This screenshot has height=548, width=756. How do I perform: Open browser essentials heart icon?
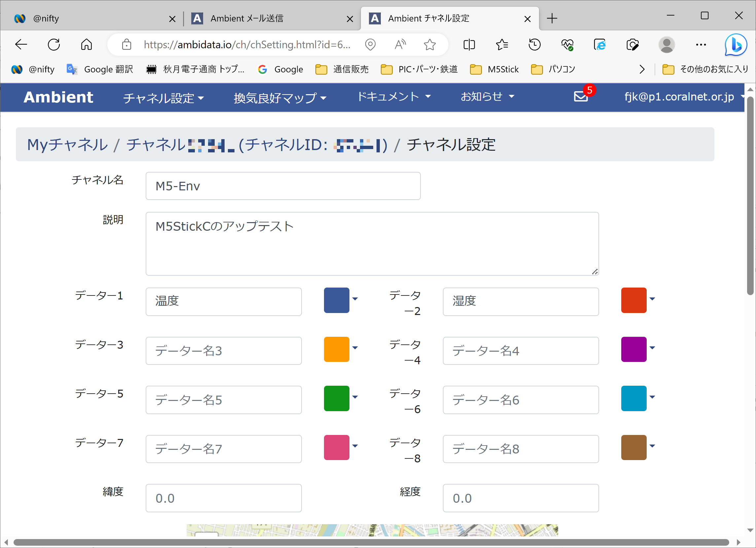tap(567, 44)
